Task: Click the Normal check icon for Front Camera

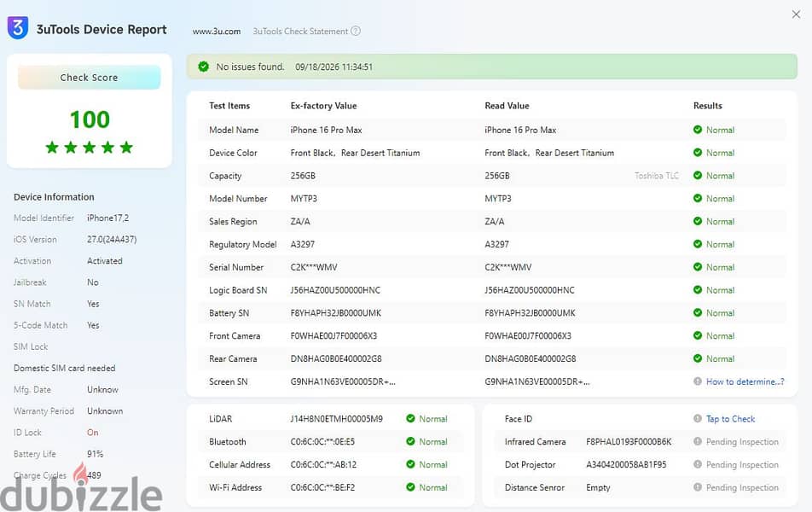Action: click(698, 335)
